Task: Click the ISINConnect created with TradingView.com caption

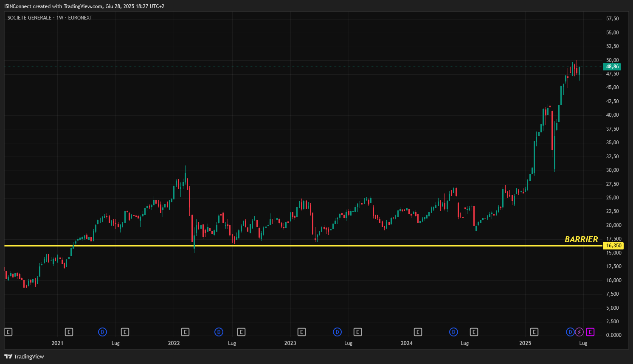Action: click(x=84, y=6)
